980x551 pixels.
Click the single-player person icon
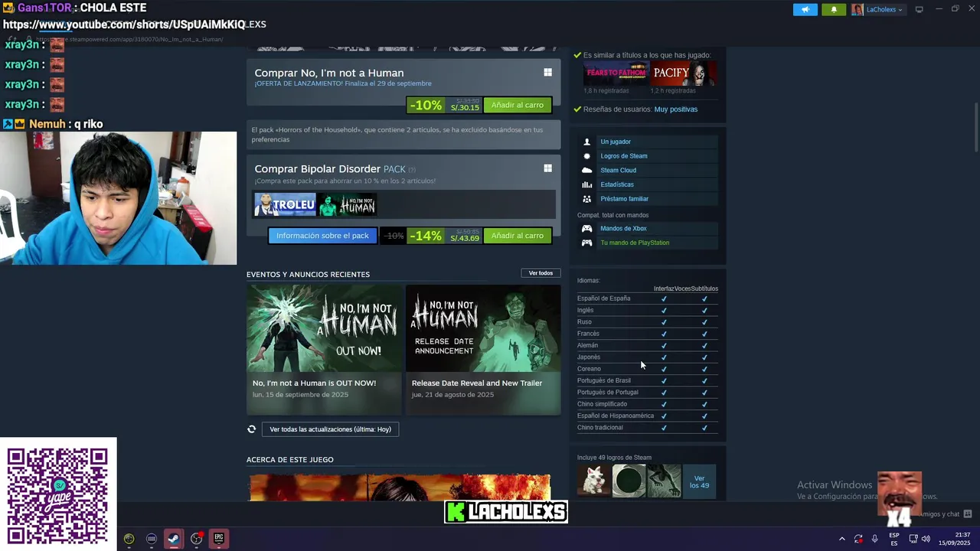point(586,142)
